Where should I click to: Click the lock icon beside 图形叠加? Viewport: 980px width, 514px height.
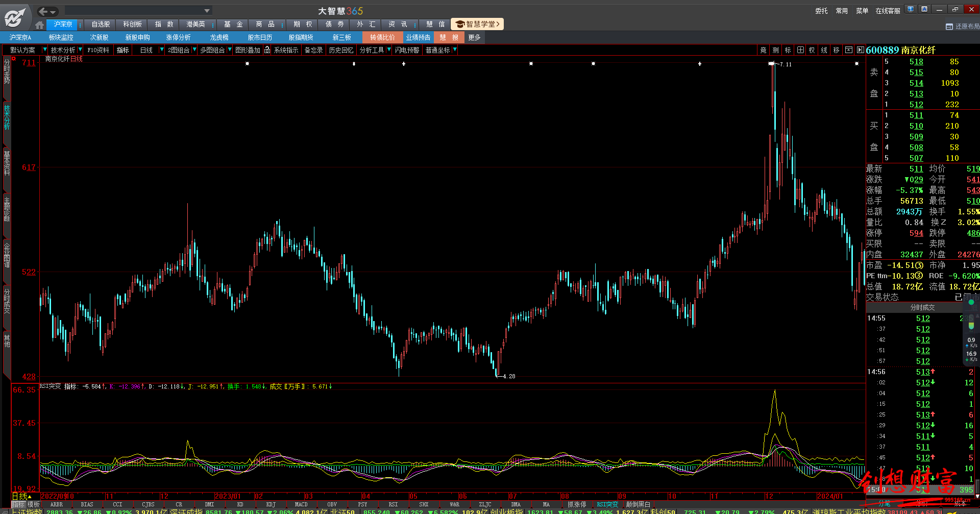click(267, 50)
